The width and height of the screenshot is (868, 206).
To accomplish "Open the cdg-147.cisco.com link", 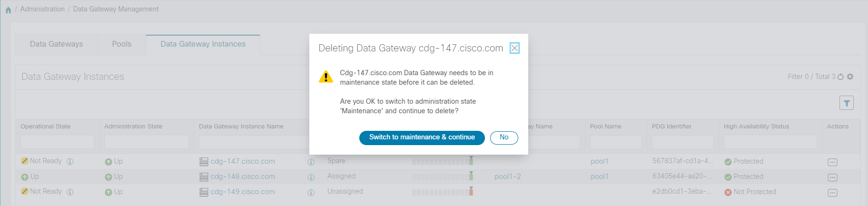I will point(243,161).
